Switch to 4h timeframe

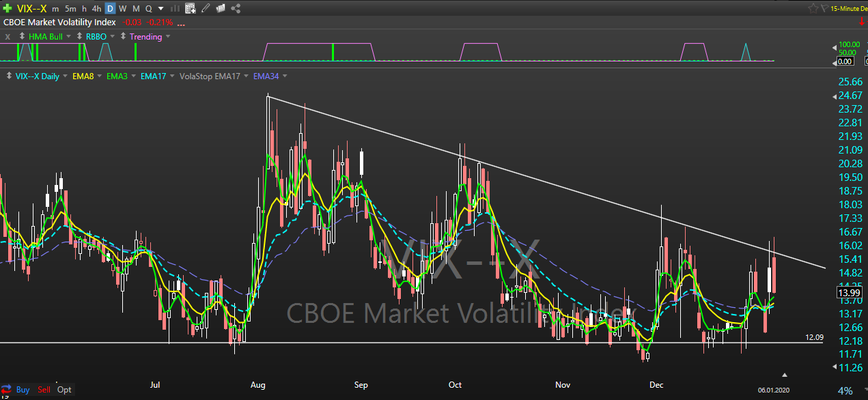tap(96, 9)
